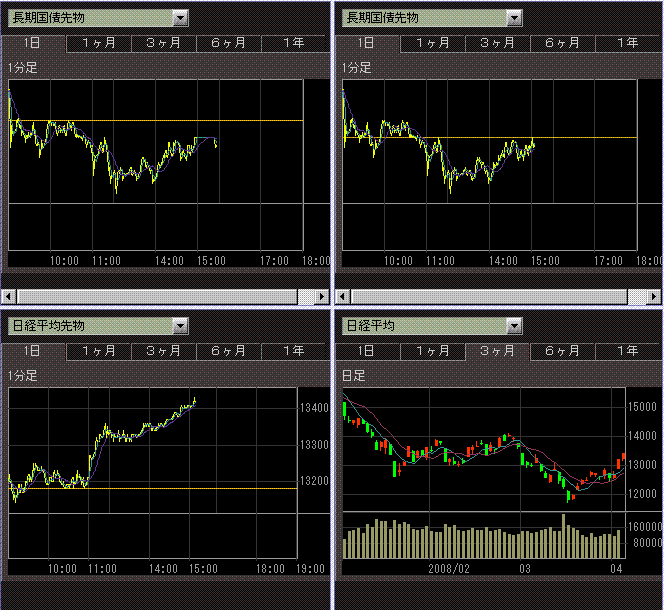Expand the upper-left 長期国債先物 dropdown
The height and width of the screenshot is (610, 664).
(x=180, y=17)
